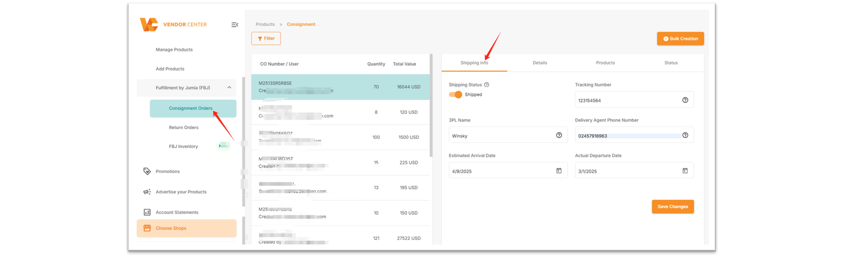Collapse the Fulfillment by Jumia (FBJ) menu

229,88
